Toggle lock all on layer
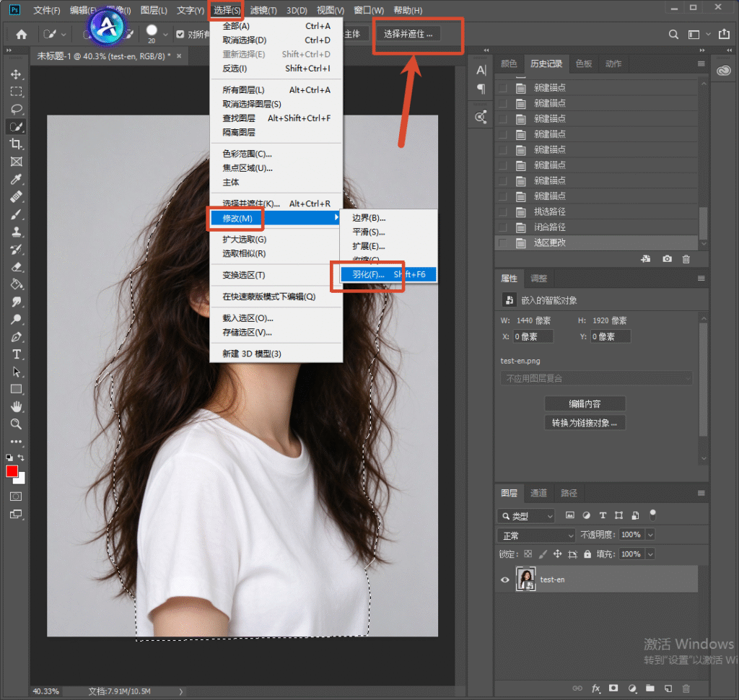This screenshot has width=739, height=700. 587,554
